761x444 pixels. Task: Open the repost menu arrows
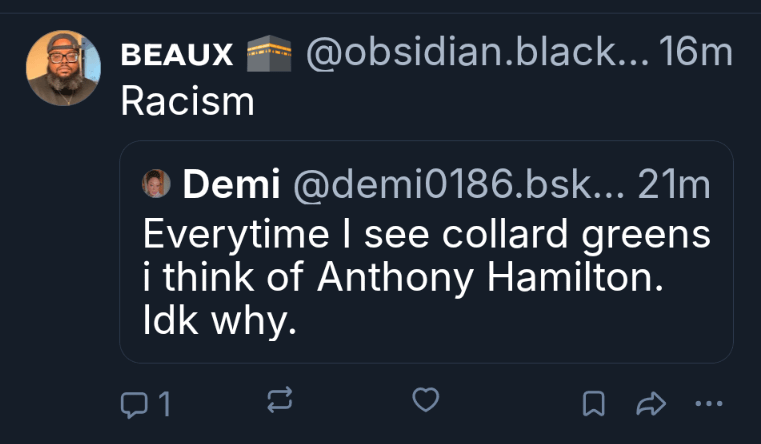coord(279,402)
